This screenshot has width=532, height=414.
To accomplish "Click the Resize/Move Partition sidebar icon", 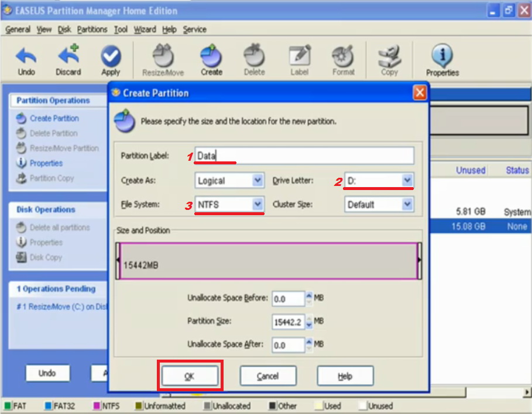I will point(21,148).
